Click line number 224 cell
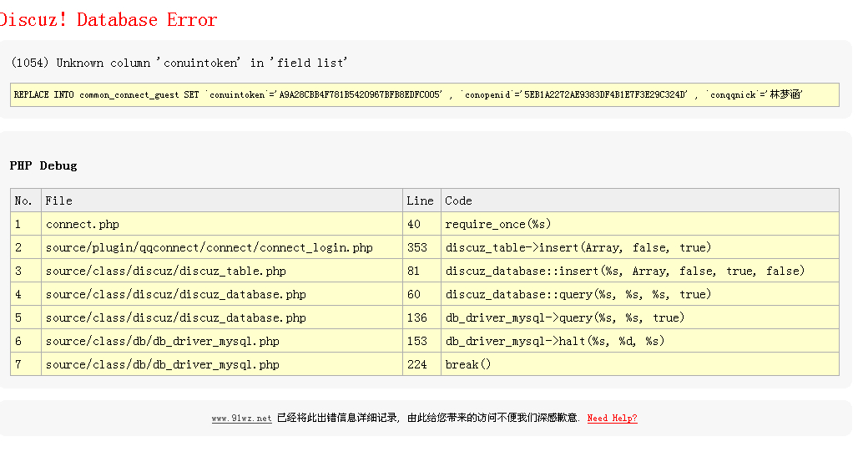 coord(421,364)
